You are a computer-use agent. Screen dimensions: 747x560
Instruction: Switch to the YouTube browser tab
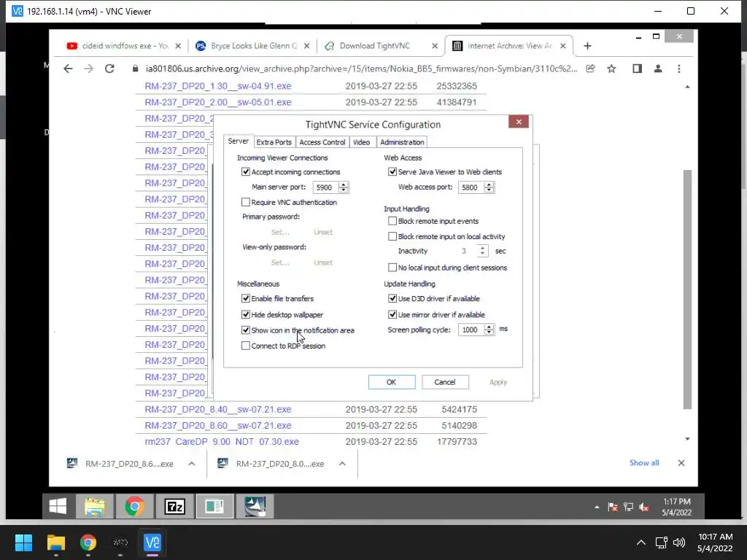click(124, 46)
